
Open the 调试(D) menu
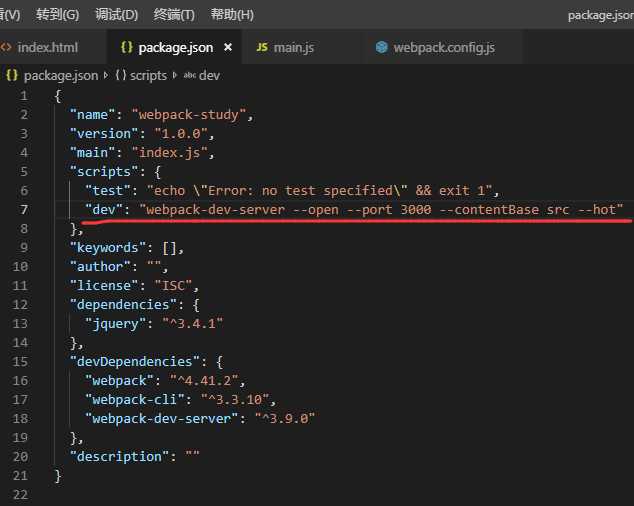[x=116, y=15]
